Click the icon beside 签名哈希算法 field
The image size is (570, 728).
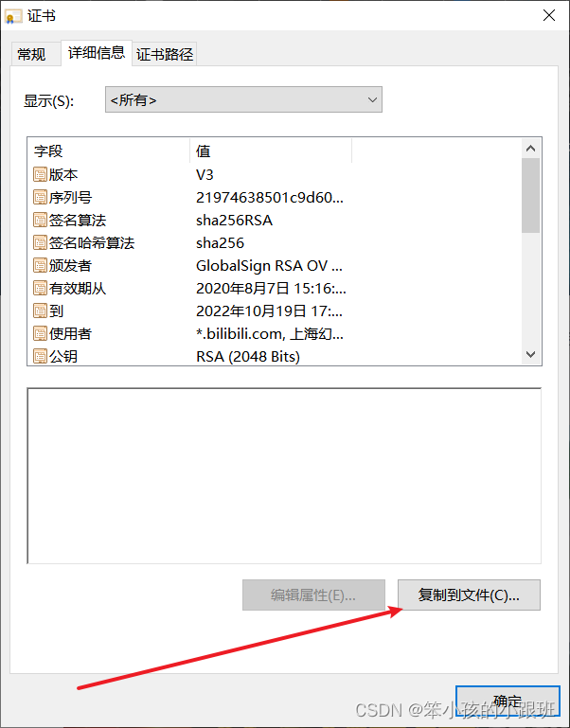pos(40,242)
